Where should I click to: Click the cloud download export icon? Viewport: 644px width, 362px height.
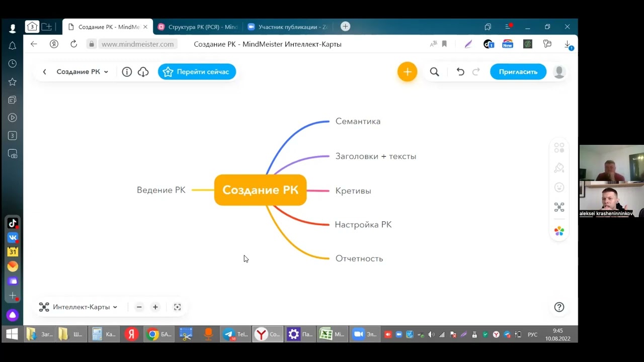143,72
